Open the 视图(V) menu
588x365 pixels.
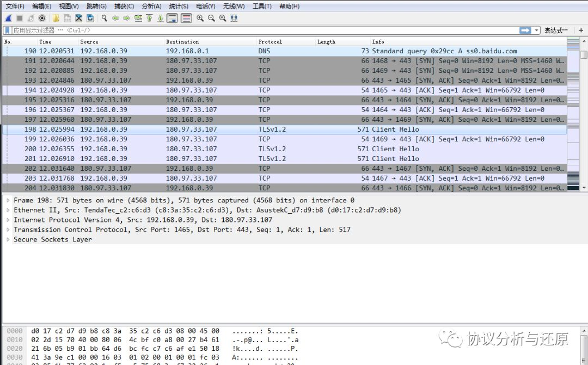[x=69, y=6]
